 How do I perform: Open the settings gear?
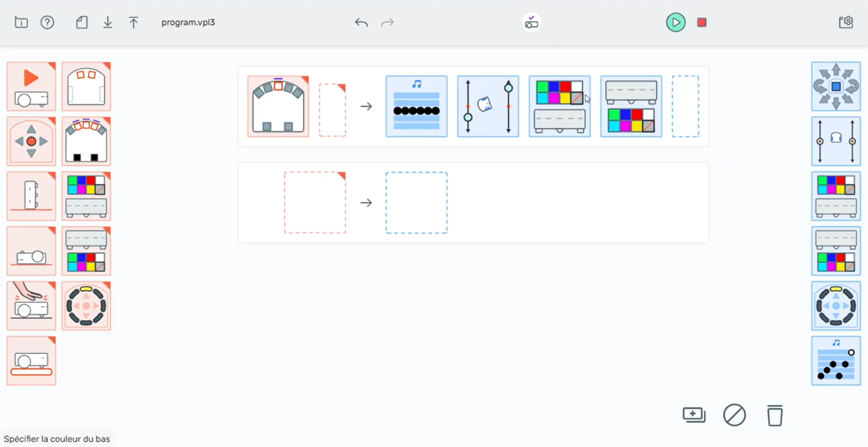846,22
